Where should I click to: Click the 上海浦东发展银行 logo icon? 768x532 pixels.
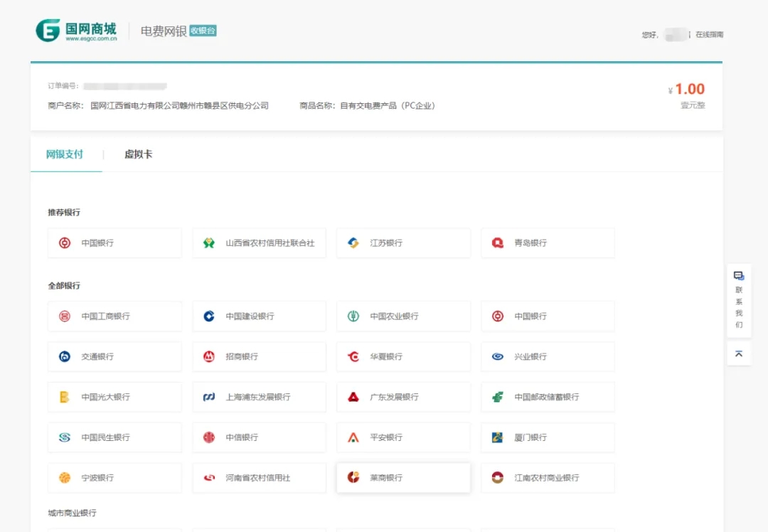tap(209, 397)
